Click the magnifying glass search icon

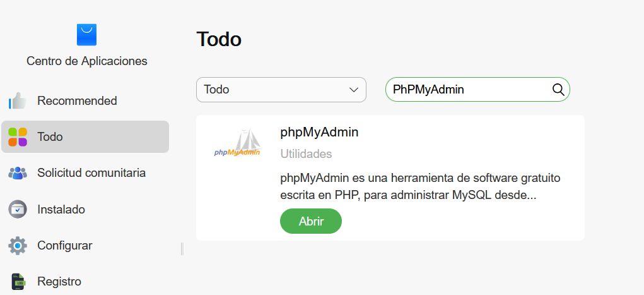[x=558, y=90]
